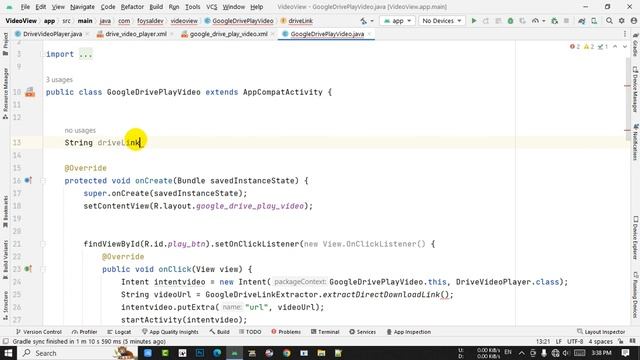
Task: Switch to Android Studio in the taskbar
Action: [x=234, y=353]
